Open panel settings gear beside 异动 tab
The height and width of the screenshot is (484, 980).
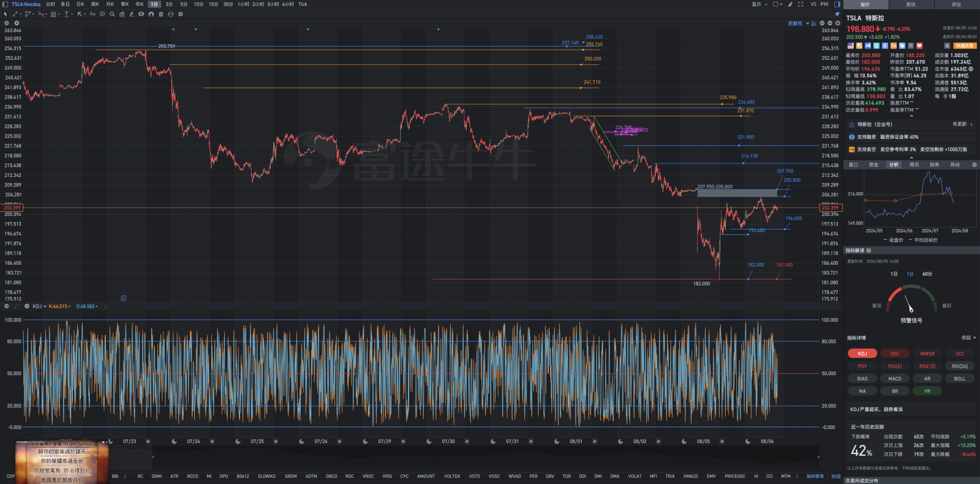974,165
